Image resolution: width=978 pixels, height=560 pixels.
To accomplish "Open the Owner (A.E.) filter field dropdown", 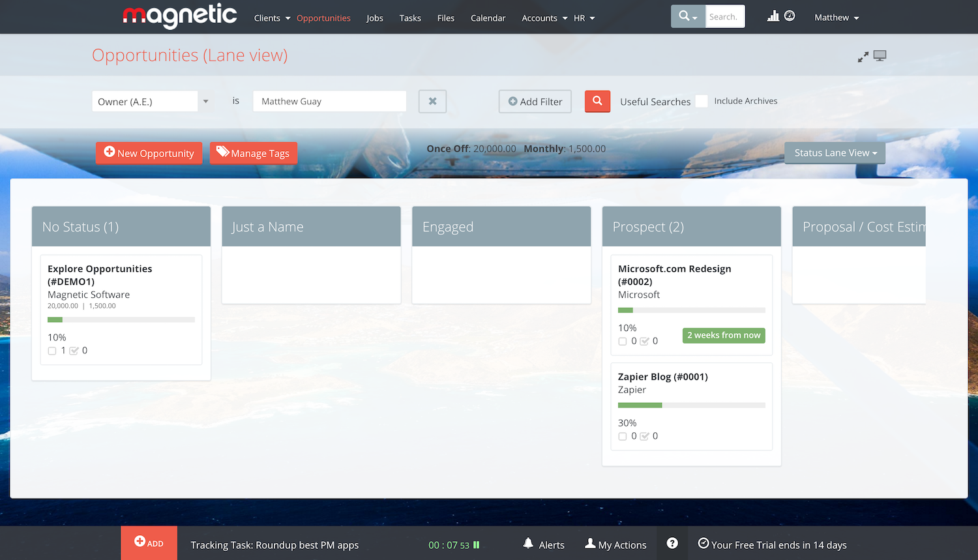I will click(x=153, y=101).
